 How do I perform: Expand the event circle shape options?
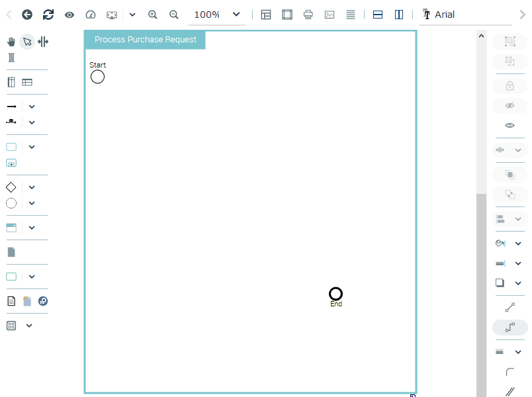click(32, 203)
